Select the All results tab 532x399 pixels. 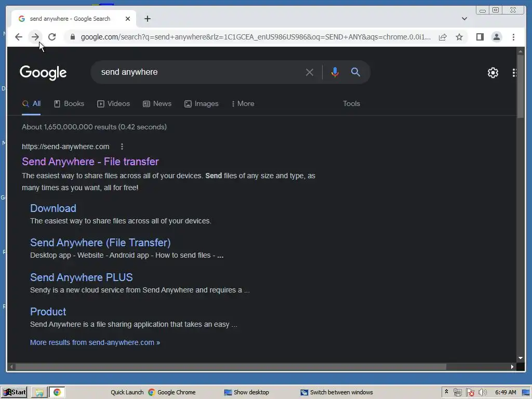point(31,104)
